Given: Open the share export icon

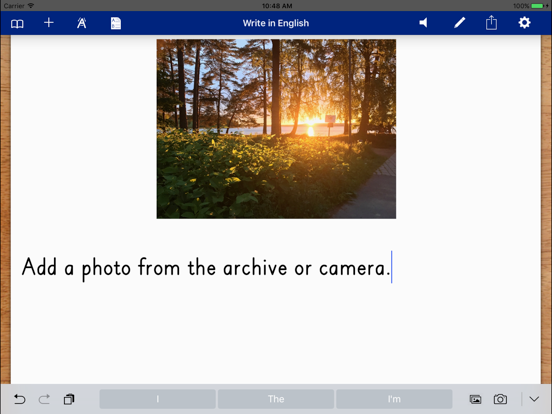Looking at the screenshot, I should [x=491, y=23].
